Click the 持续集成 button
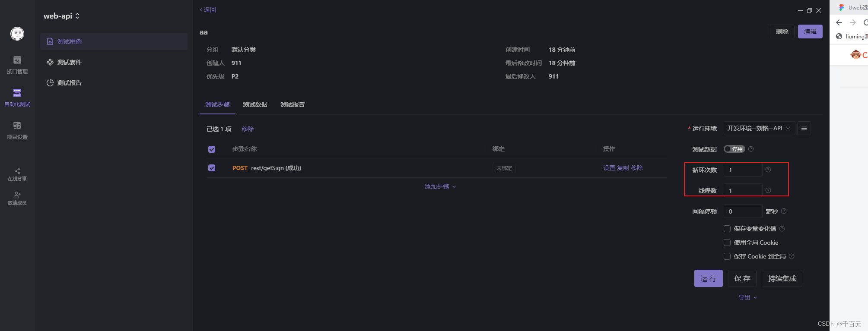Screen dimensions: 868x331 point(782,278)
